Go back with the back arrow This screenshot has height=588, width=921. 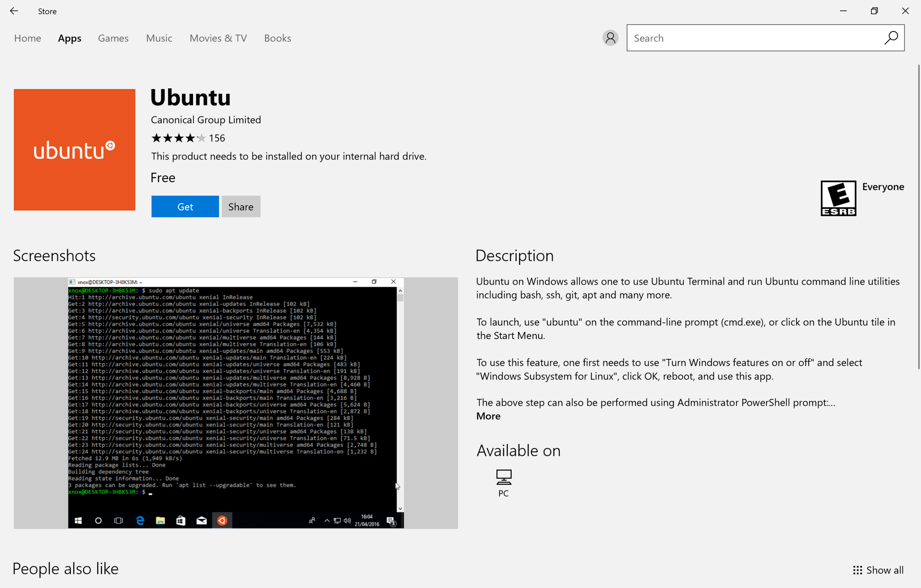pyautogui.click(x=14, y=11)
